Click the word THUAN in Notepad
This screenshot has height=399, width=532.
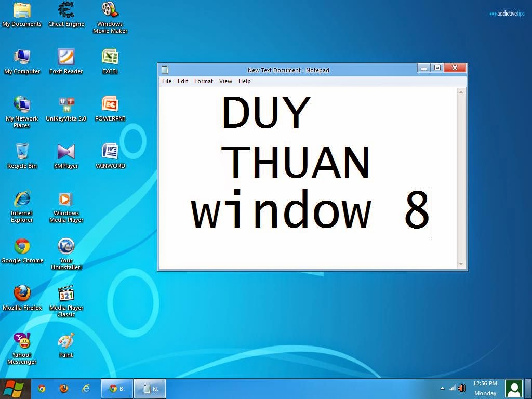(295, 163)
